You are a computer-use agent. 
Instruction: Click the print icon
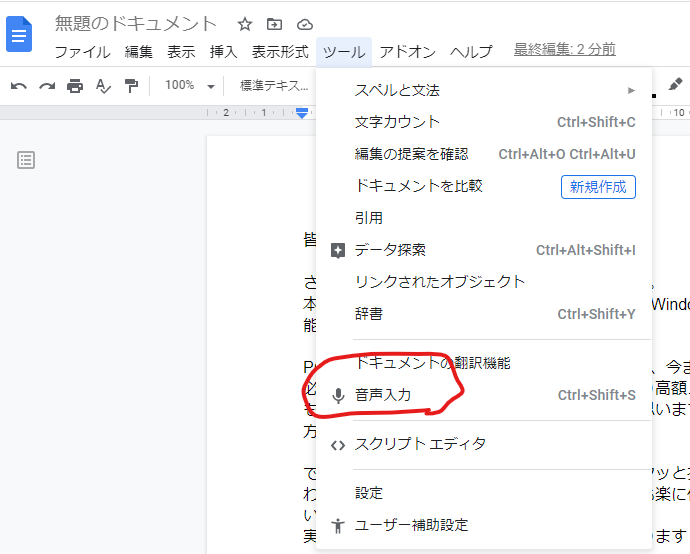[x=75, y=86]
